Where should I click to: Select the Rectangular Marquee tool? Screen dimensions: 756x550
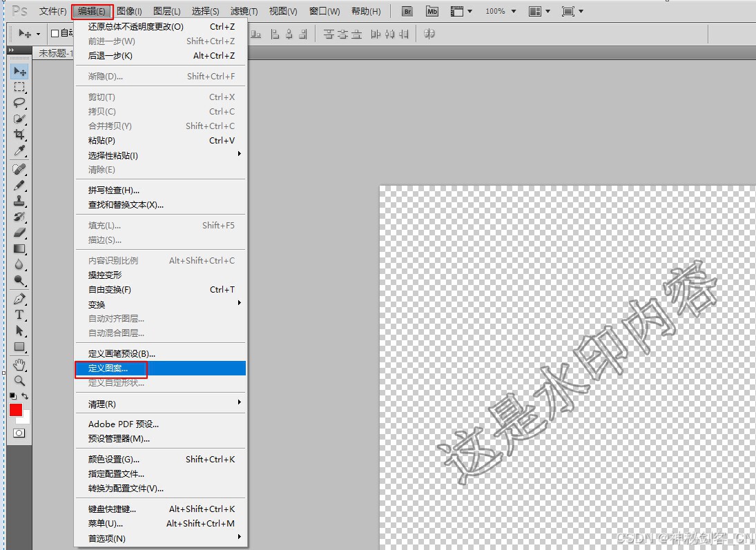click(19, 87)
